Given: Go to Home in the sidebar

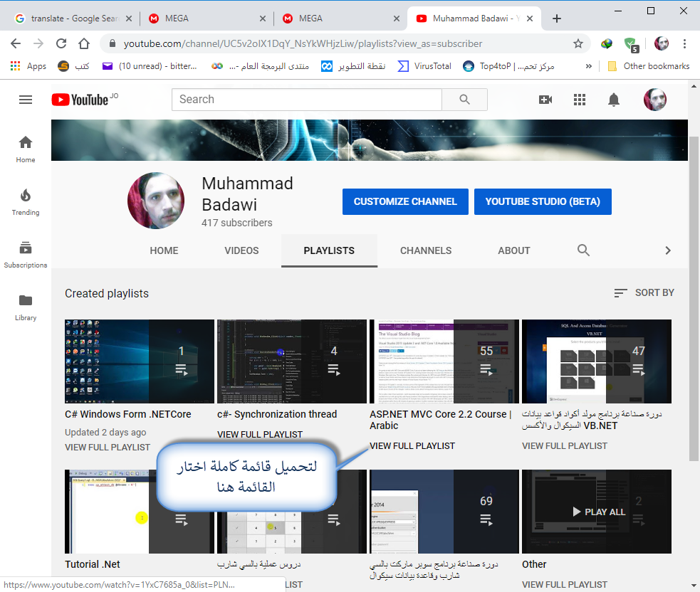Looking at the screenshot, I should tap(26, 149).
